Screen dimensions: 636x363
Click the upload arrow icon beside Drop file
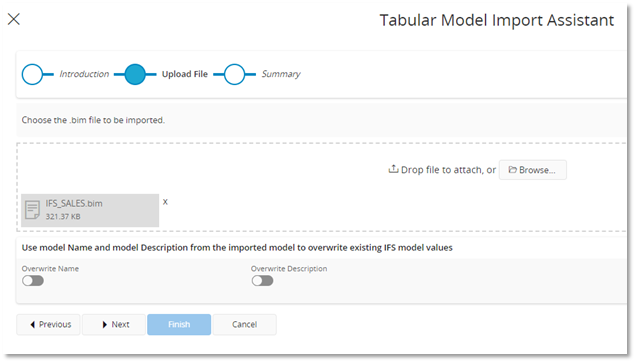pos(393,169)
